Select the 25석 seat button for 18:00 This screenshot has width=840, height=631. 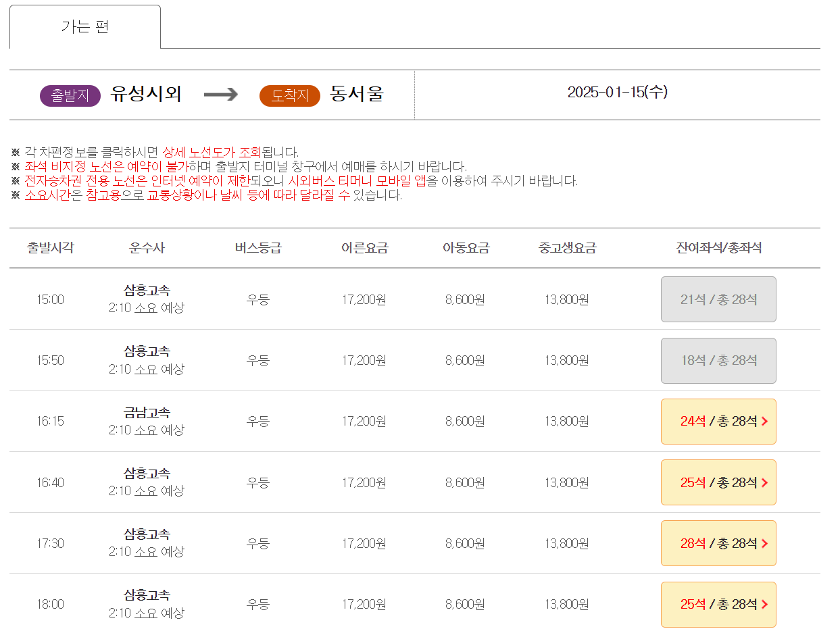718,605
